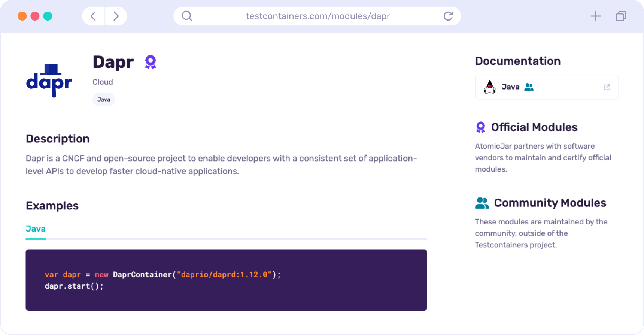
Task: Click the community maintained modules description text
Action: [541, 233]
